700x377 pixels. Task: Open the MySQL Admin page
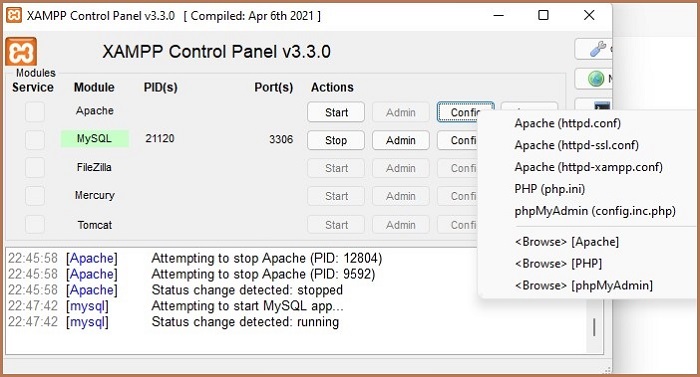[x=401, y=140]
